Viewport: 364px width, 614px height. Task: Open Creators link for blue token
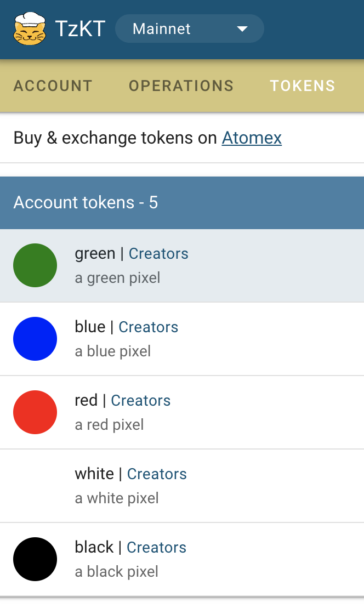coord(149,327)
